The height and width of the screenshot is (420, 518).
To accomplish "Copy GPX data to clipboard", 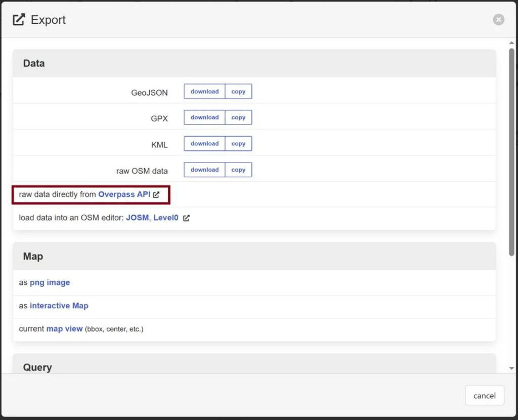I will [238, 117].
